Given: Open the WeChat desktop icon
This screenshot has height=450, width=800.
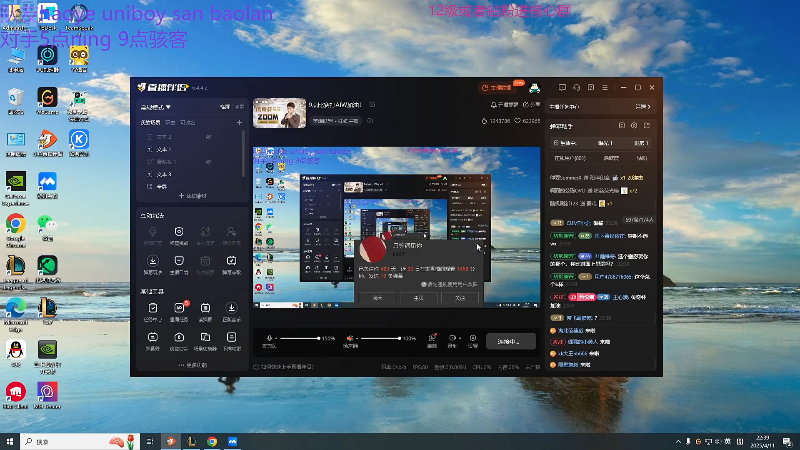Looking at the screenshot, I should pyautogui.click(x=47, y=228).
